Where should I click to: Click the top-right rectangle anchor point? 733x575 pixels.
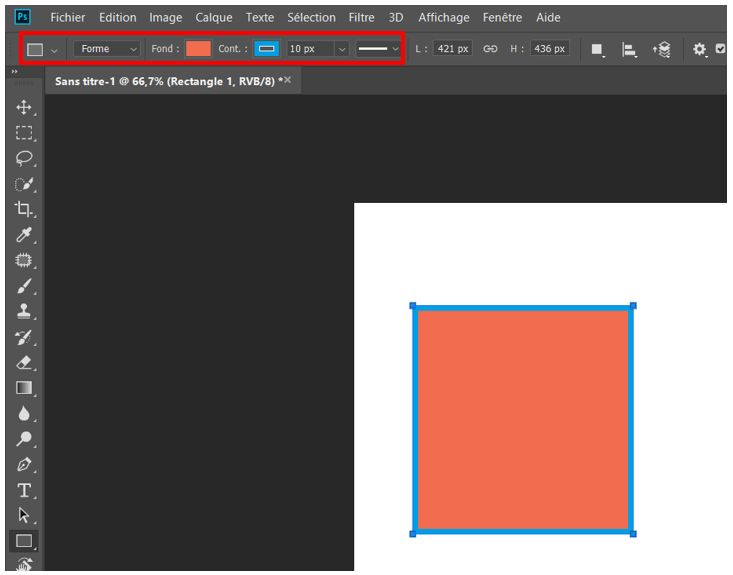coord(633,306)
